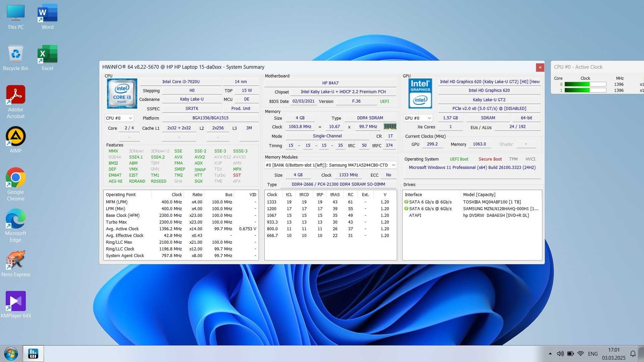
Task: Click the DDR4-2666 module type field
Action: tap(338, 184)
